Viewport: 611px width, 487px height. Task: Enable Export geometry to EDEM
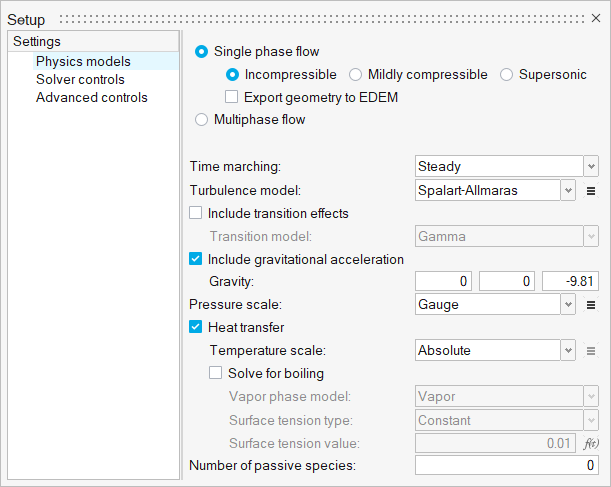point(232,98)
